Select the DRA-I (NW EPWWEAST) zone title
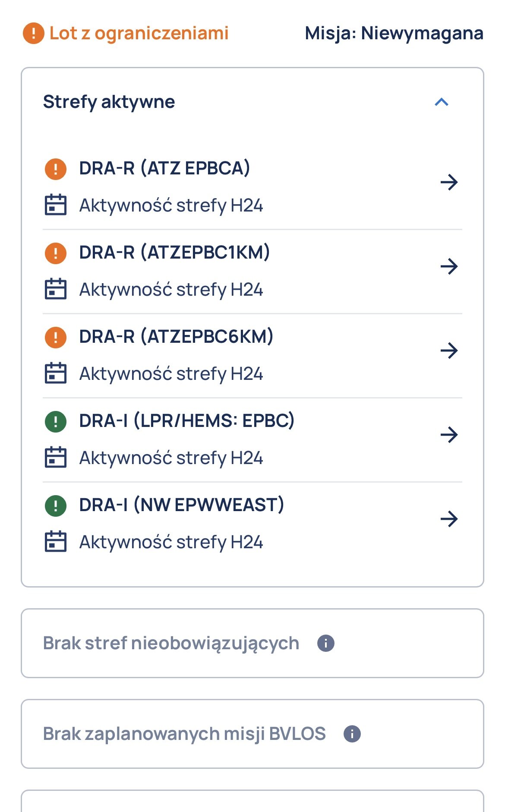 click(x=182, y=505)
